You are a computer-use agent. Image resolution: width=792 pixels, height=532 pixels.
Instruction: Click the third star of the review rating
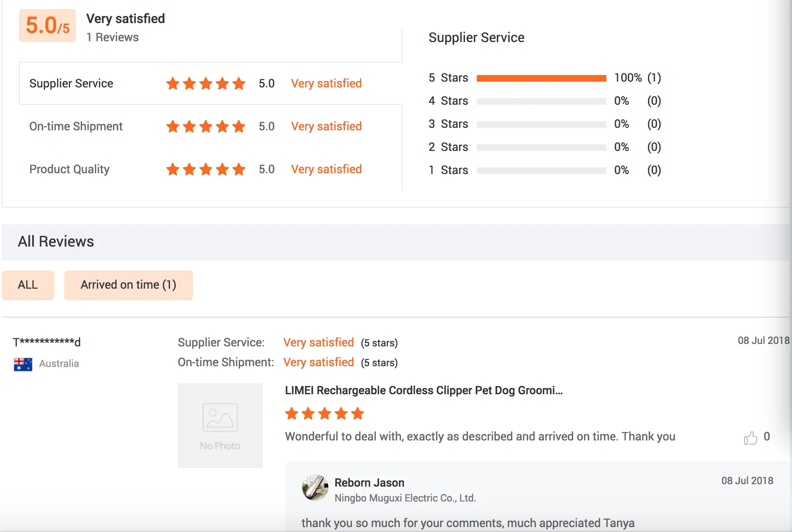tap(324, 414)
